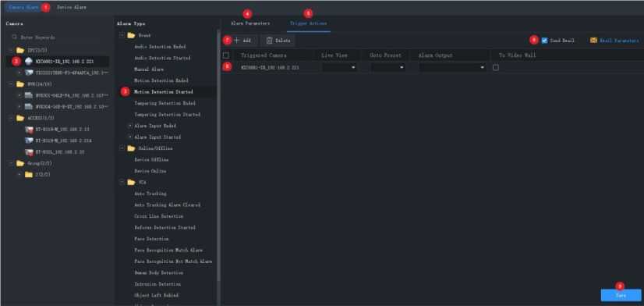Click the Save button

point(621,295)
